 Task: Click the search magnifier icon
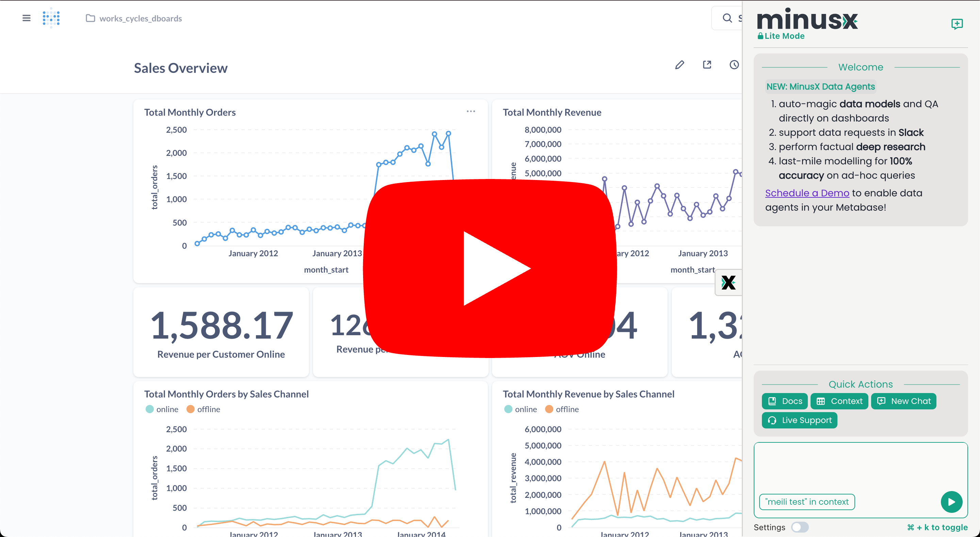coord(727,18)
